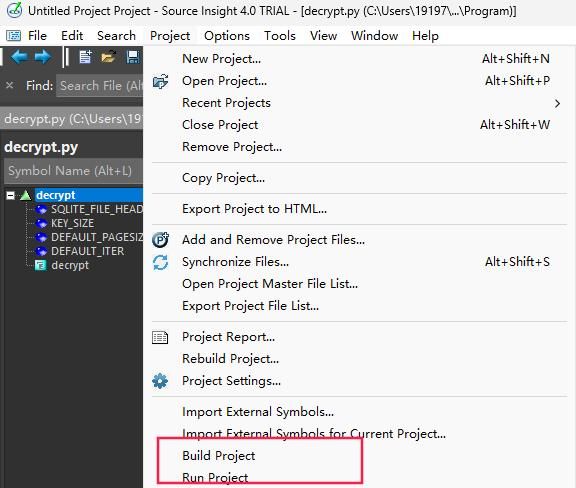576x488 pixels.
Task: Select Add and Remove Project Files...
Action: (x=359, y=240)
